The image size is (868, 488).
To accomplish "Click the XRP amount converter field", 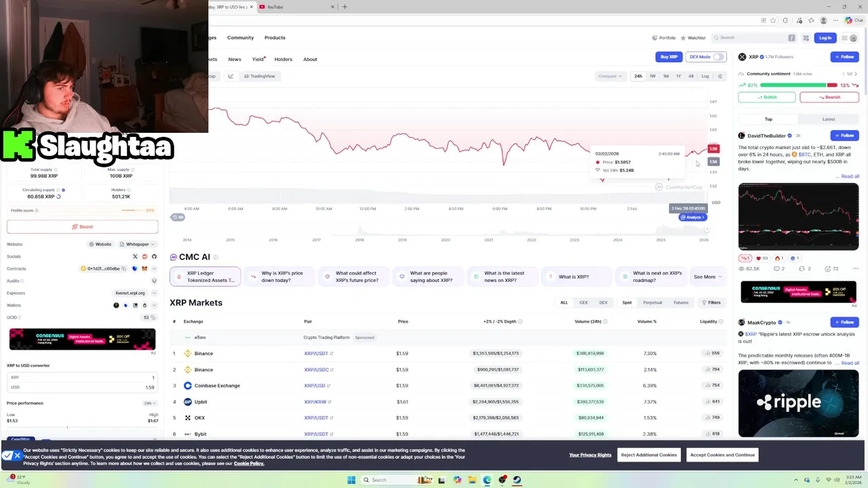I will [82, 378].
